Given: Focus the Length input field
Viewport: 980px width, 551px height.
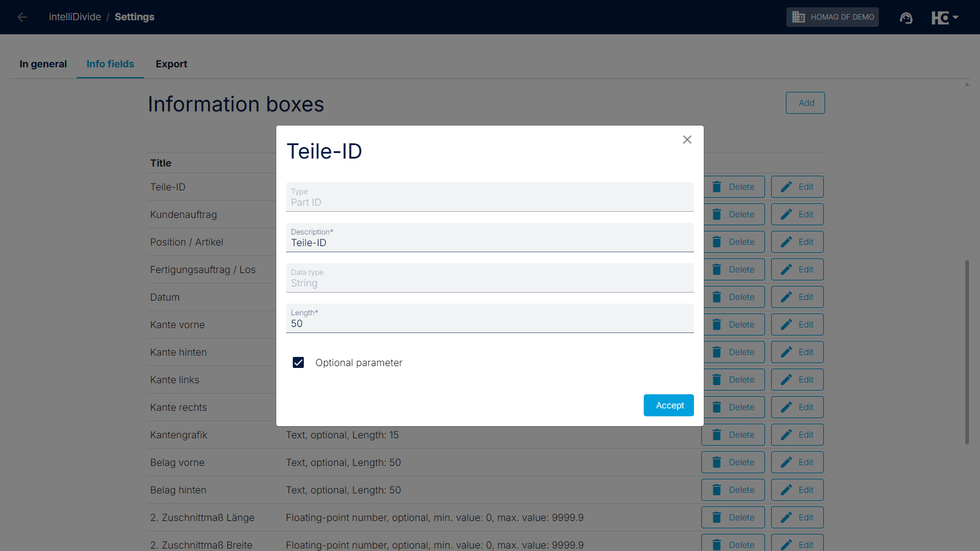Looking at the screenshot, I should point(490,318).
